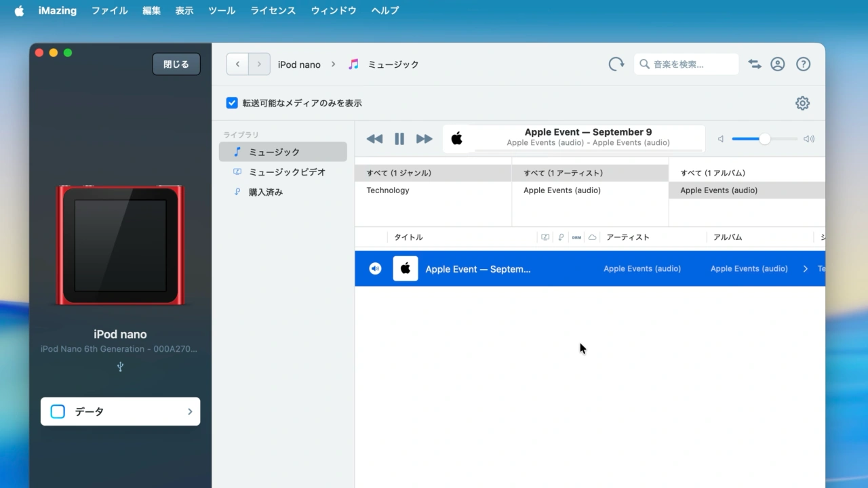Viewport: 868px width, 488px height.
Task: Pause the playing track
Action: click(399, 139)
